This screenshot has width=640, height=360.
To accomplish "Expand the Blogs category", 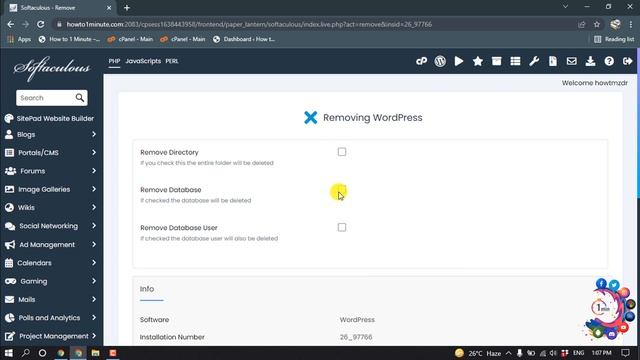I will pos(51,134).
